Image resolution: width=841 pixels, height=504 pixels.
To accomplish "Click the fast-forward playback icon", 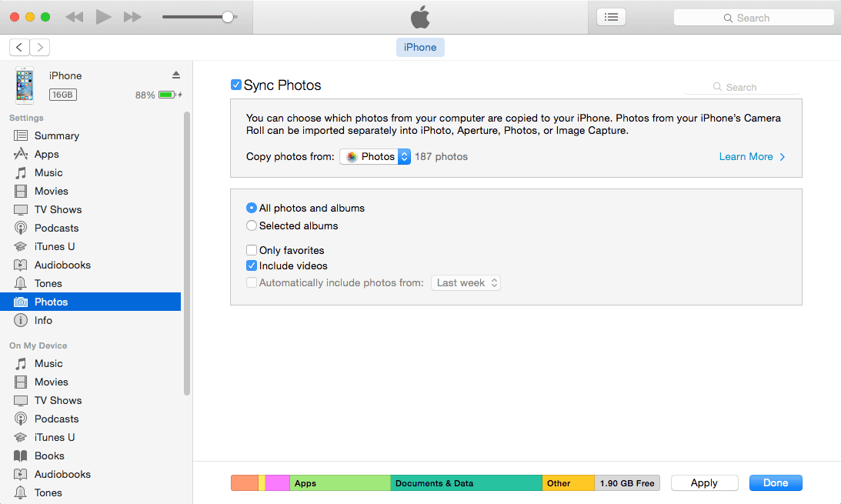I will pos(132,17).
